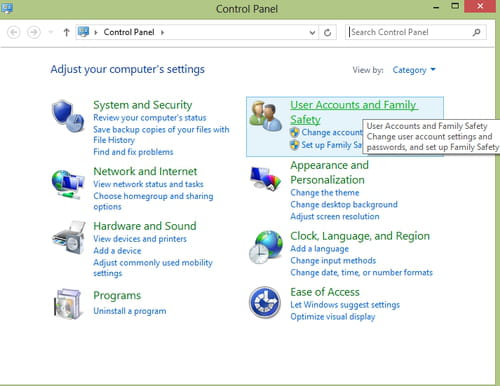500x386 pixels.
Task: Open the Clock, Language, and Region globe icon
Action: (266, 247)
